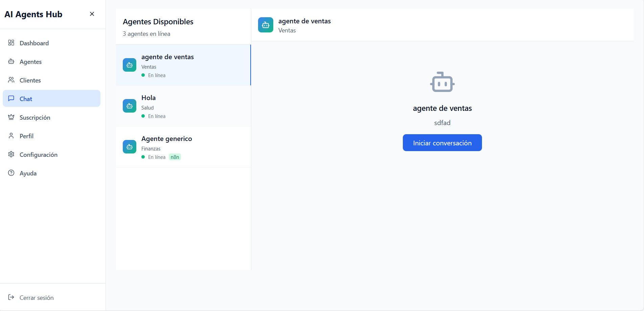The image size is (644, 311).
Task: Click the Suscripción crown icon
Action: [x=11, y=117]
